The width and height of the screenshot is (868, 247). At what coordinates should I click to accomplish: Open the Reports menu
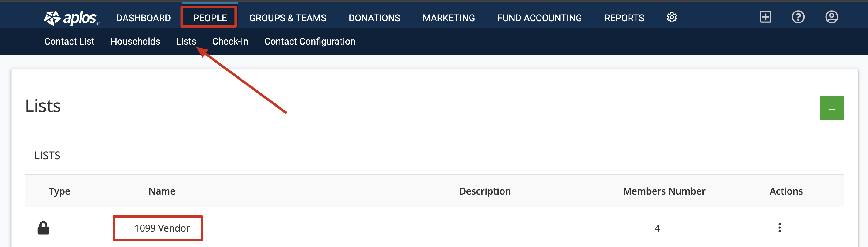point(624,18)
